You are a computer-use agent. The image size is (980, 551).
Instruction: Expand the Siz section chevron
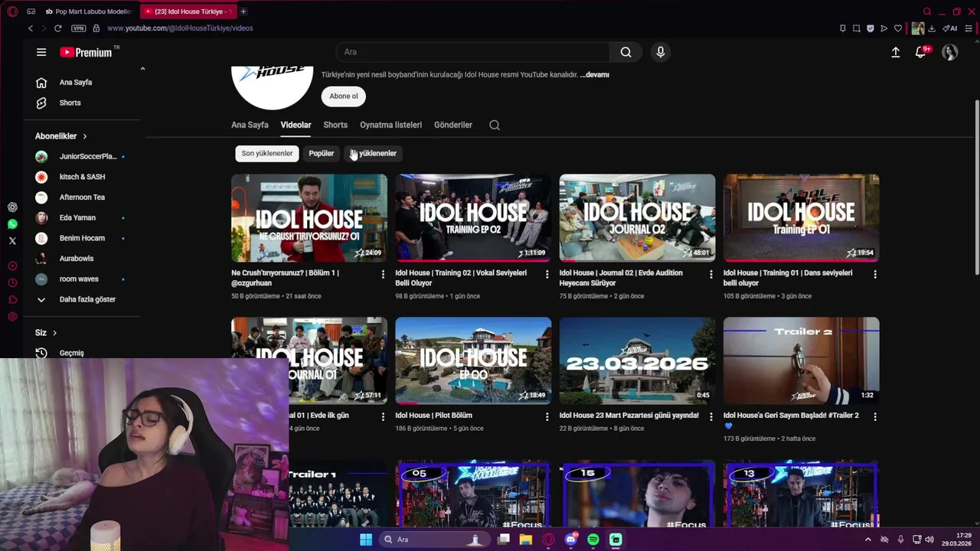point(54,333)
